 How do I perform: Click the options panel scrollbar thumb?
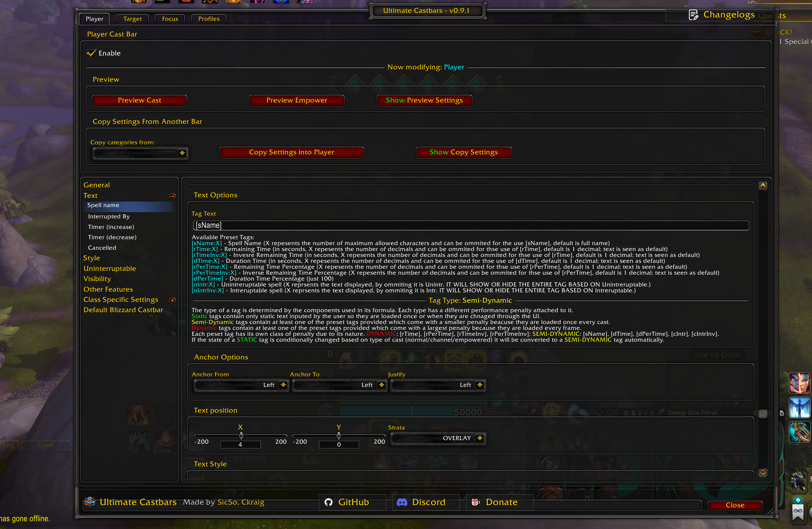[763, 414]
